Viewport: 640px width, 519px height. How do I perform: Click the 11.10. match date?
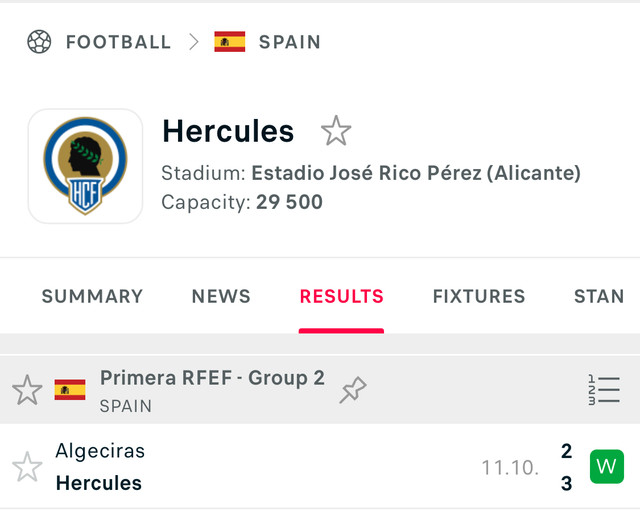tap(510, 467)
